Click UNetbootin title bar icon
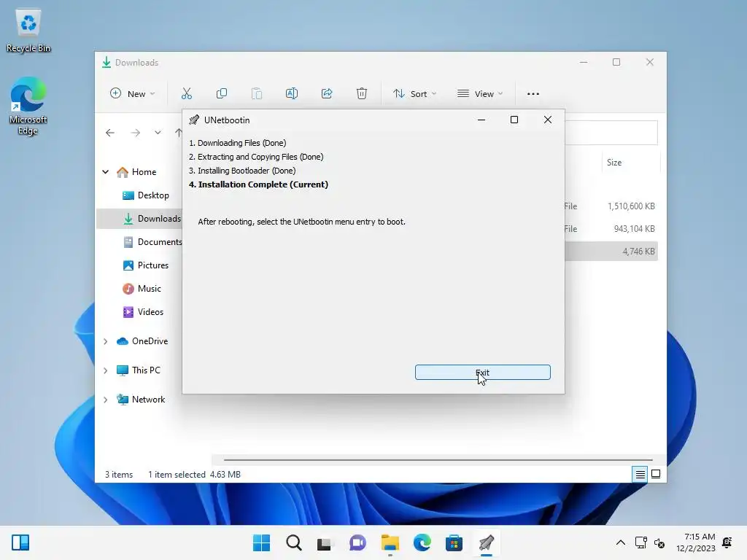Viewport: 747px width, 560px height. pos(194,120)
